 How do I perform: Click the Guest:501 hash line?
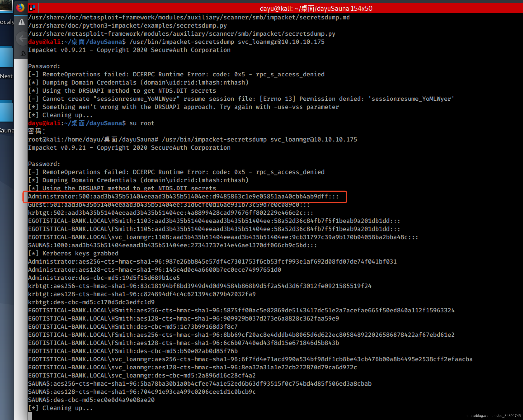point(169,205)
